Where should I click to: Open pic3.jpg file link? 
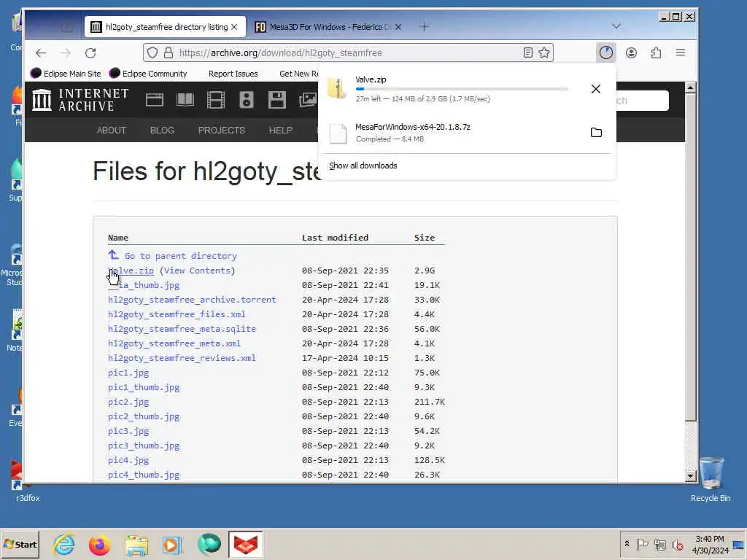click(x=128, y=431)
